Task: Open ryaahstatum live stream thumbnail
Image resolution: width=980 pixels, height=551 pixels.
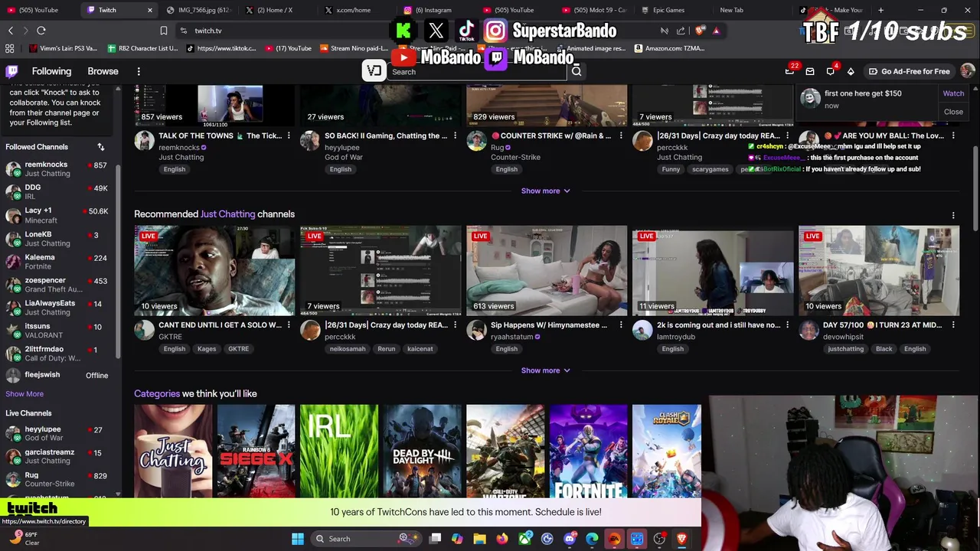Action: pyautogui.click(x=547, y=271)
